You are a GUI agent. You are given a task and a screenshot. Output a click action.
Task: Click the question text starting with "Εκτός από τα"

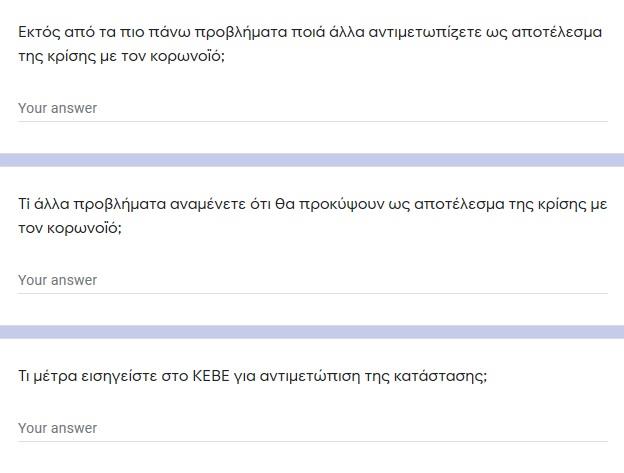310,44
